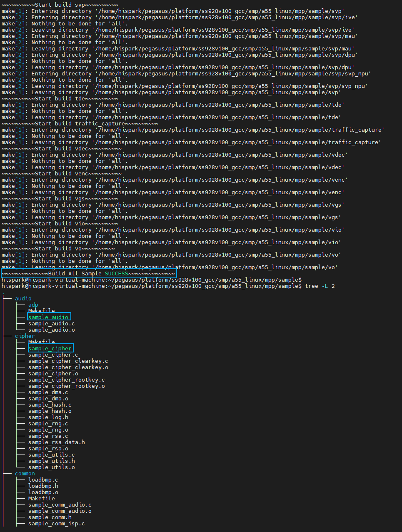Select the "sample_comm_audio.c" file name
The width and height of the screenshot is (402, 532).
tap(60, 505)
